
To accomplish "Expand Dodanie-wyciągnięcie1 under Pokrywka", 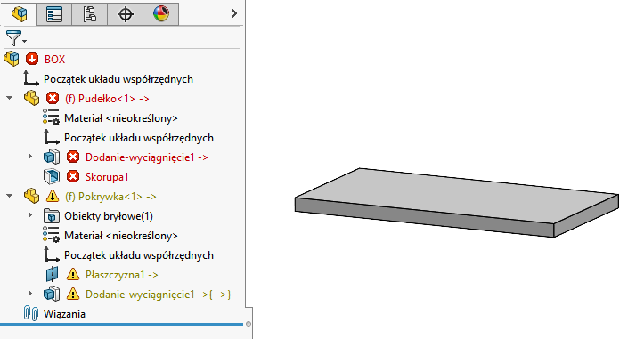I will tap(30, 293).
